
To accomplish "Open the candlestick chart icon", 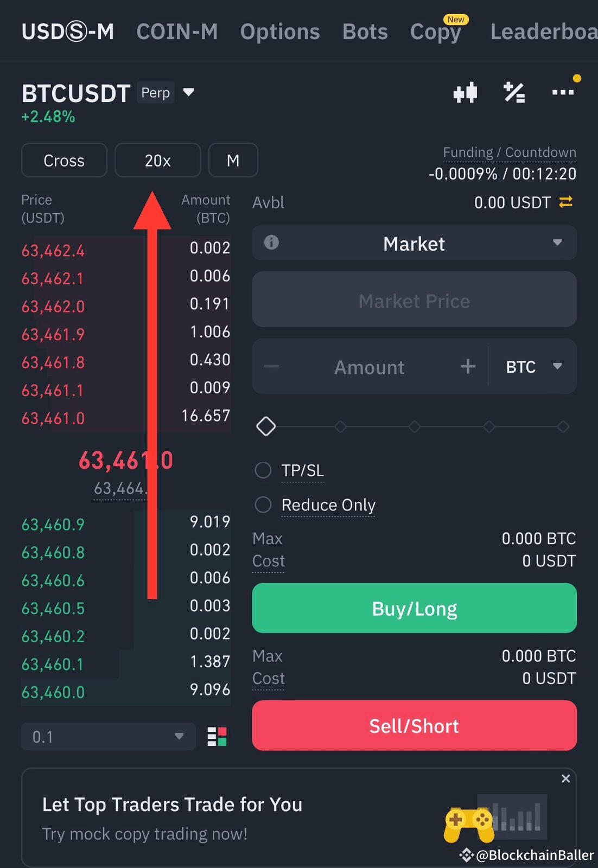I will pos(465,93).
